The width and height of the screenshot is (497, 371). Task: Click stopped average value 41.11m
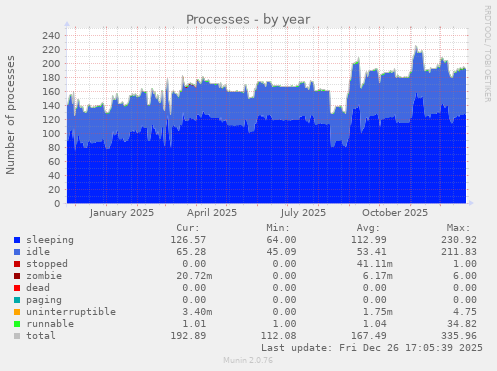[375, 264]
